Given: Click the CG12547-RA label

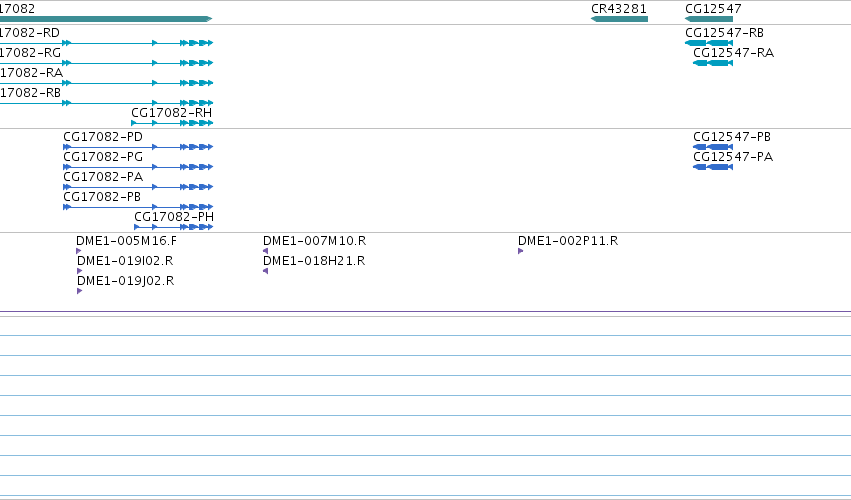Looking at the screenshot, I should (734, 53).
